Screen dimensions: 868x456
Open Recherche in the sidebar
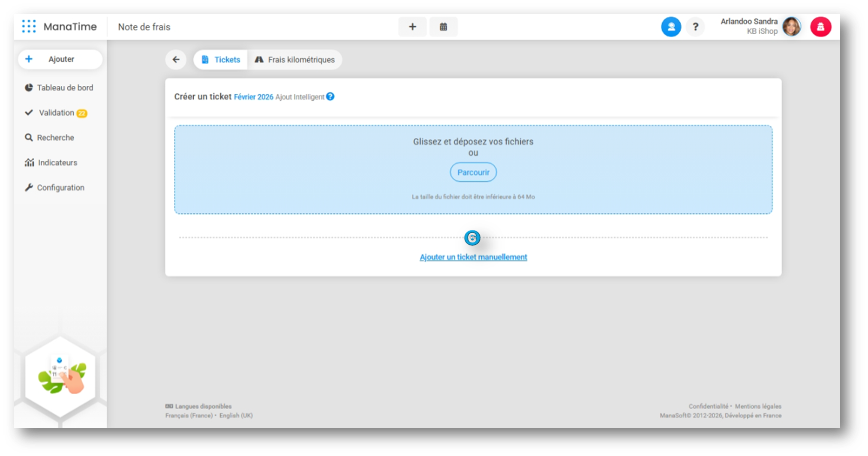(x=55, y=138)
